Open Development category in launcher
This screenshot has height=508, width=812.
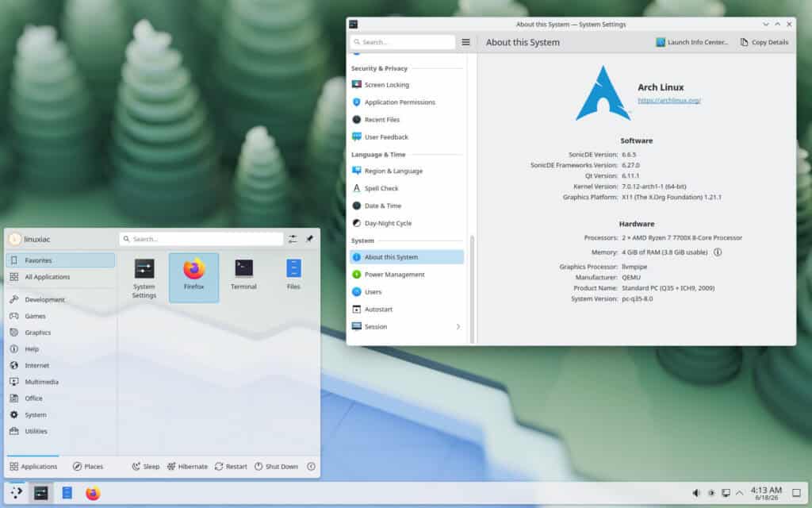pyautogui.click(x=60, y=299)
